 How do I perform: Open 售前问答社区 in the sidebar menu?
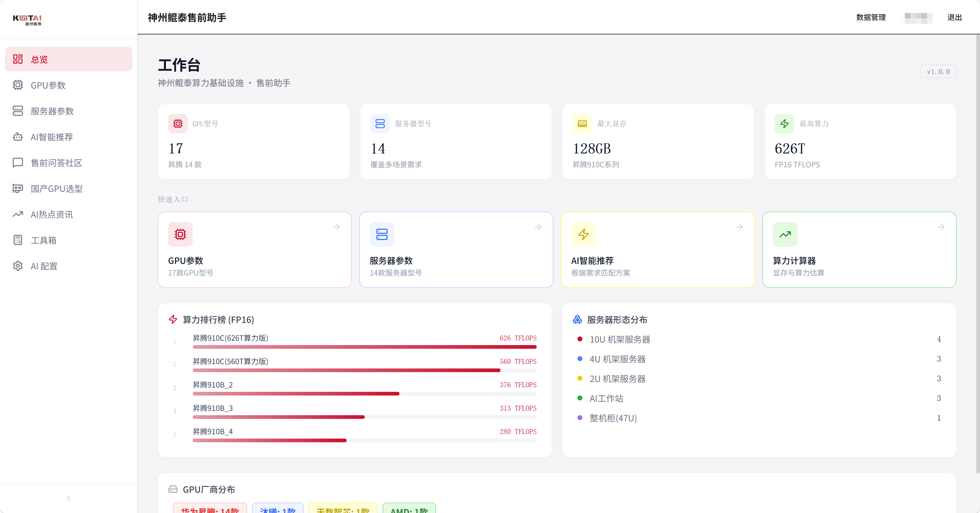(x=68, y=163)
